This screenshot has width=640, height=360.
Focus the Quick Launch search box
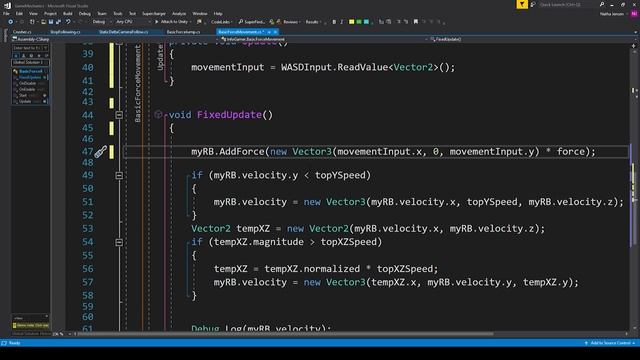[x=567, y=4]
